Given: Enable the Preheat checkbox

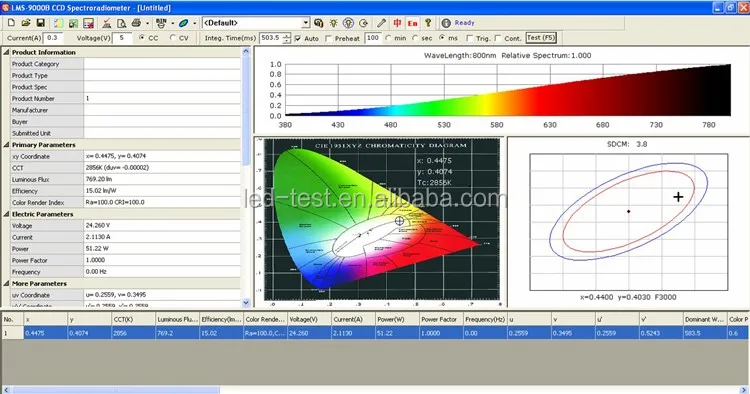Looking at the screenshot, I should [x=328, y=38].
